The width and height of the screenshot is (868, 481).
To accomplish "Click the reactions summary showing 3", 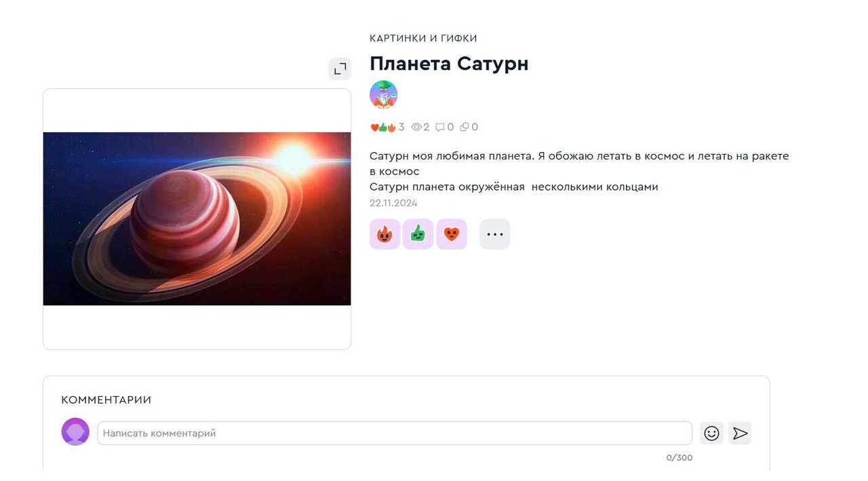I will click(387, 127).
